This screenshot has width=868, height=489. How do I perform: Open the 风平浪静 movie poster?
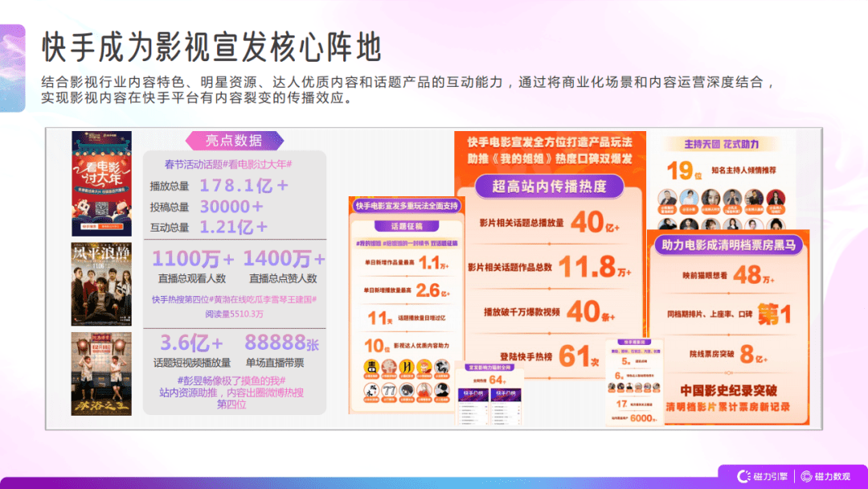tap(101, 284)
